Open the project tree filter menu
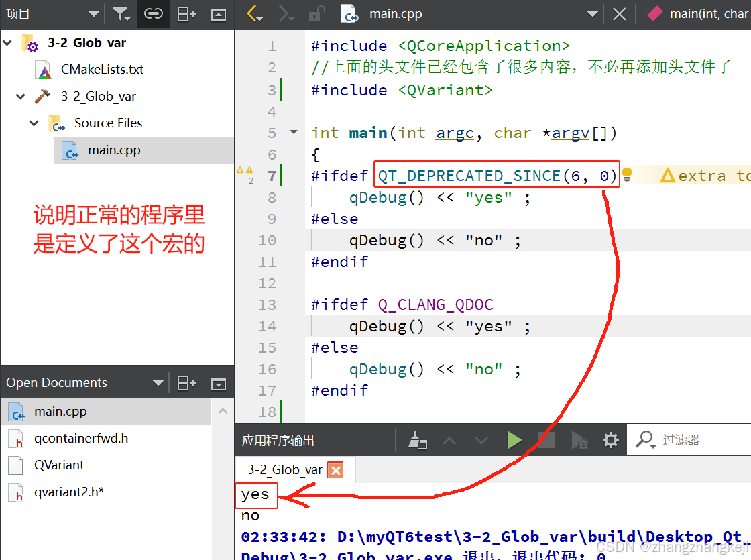The height and width of the screenshot is (560, 751). tap(121, 14)
